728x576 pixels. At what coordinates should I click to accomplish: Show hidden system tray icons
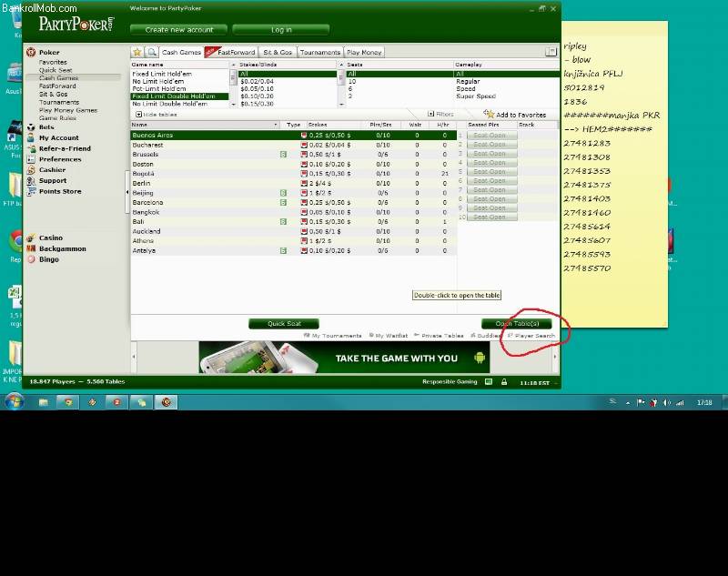click(x=628, y=403)
